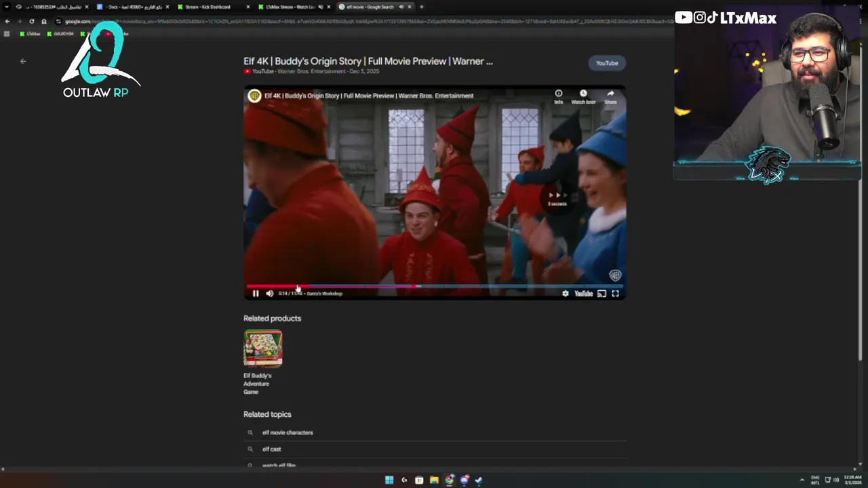The width and height of the screenshot is (868, 488).
Task: Click the video Info icon
Action: point(558,96)
